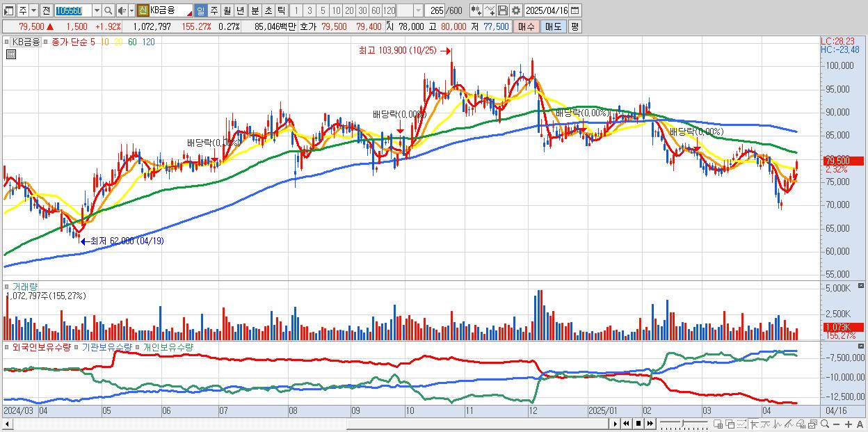Click the date field 2025/04/16

click(547, 10)
